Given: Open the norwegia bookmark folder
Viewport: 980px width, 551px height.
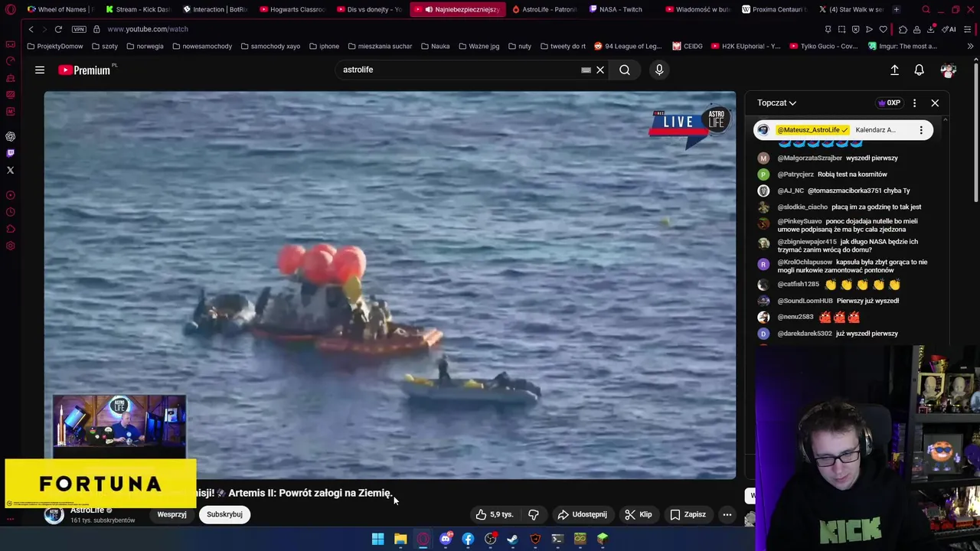Looking at the screenshot, I should pos(145,46).
